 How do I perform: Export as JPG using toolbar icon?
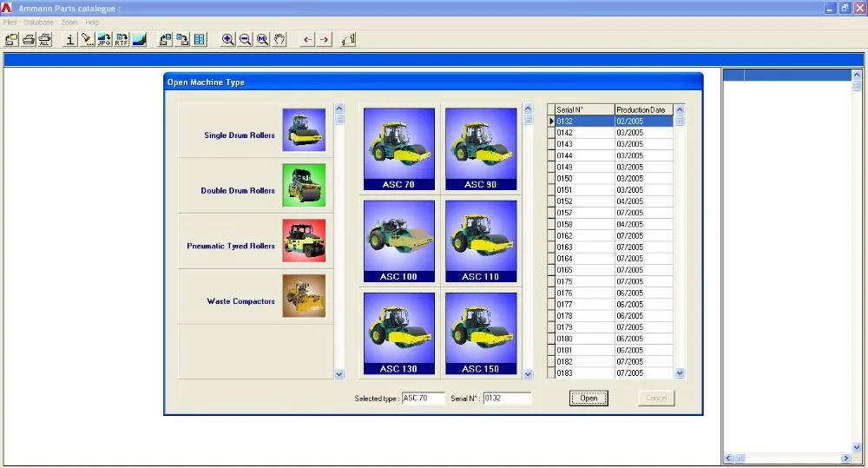[x=104, y=39]
